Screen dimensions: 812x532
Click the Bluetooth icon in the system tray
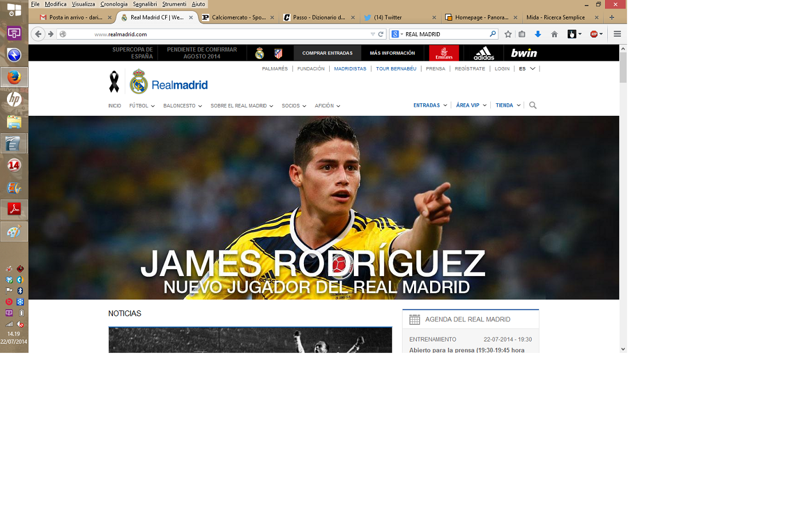(x=20, y=290)
